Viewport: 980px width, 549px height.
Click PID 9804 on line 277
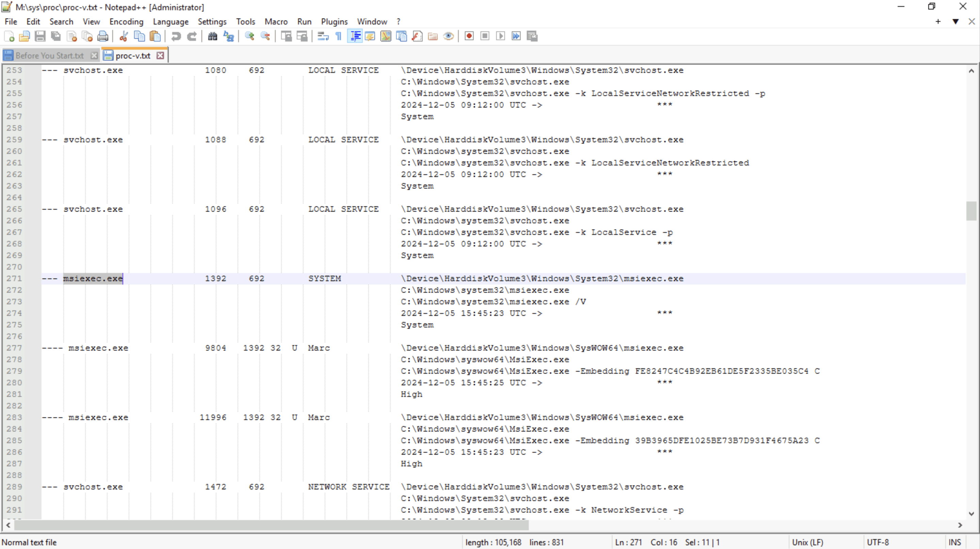(215, 348)
